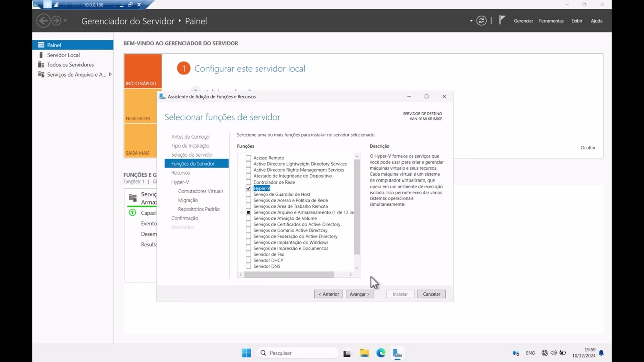644x362 pixels.
Task: Go to Comutadores Virtuais wizard step
Action: [200, 191]
